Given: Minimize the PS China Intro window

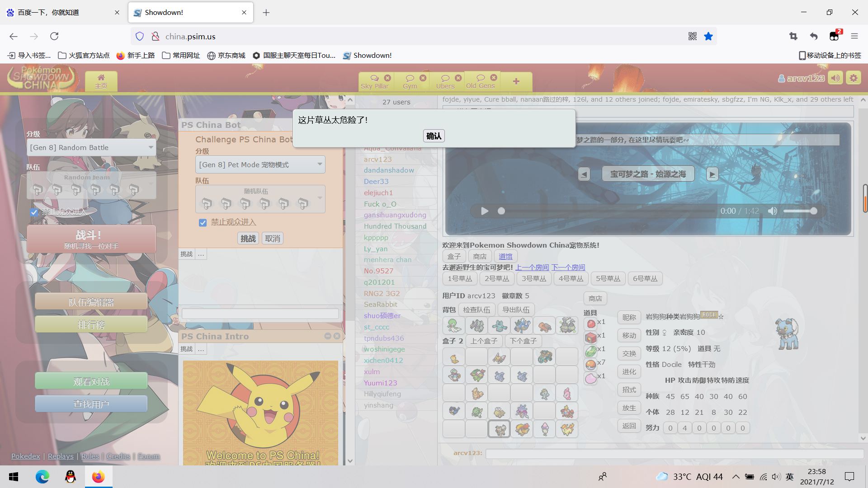Looking at the screenshot, I should 328,336.
